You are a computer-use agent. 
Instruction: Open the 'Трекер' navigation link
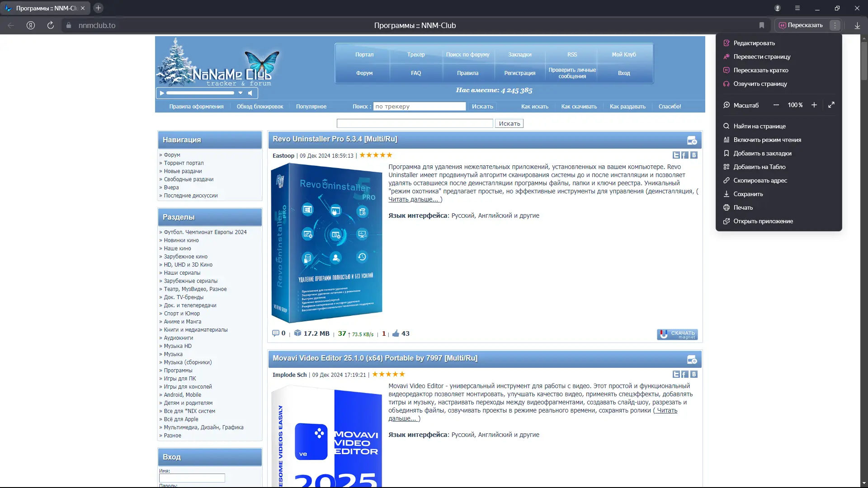415,55
